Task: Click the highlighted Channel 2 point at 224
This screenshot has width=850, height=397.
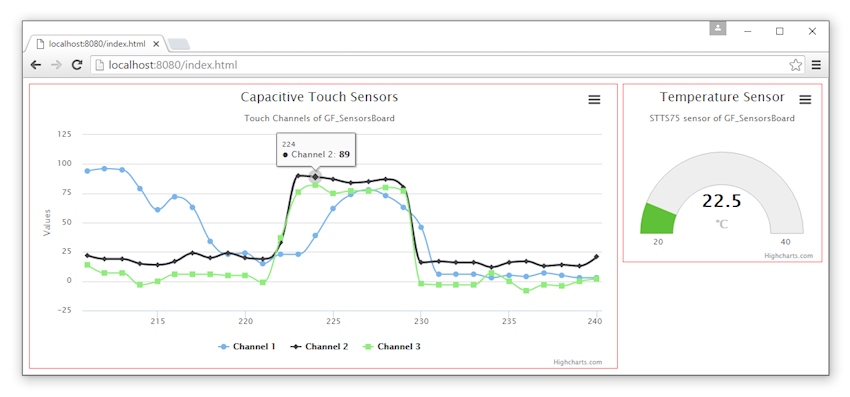Action: pyautogui.click(x=315, y=177)
